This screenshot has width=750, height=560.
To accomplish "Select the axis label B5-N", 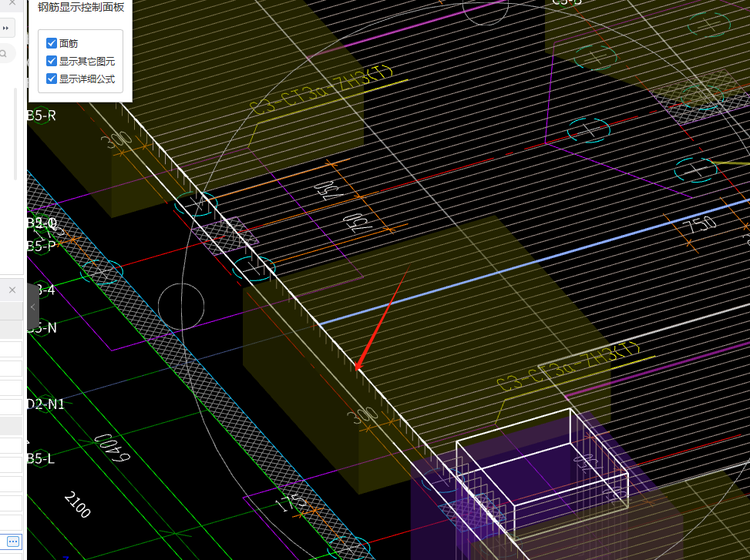I will tap(42, 328).
